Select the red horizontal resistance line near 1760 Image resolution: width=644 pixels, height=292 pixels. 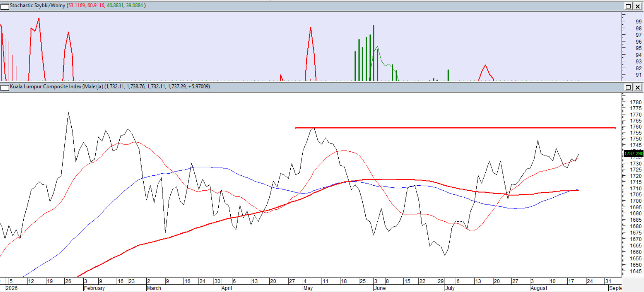click(455, 128)
